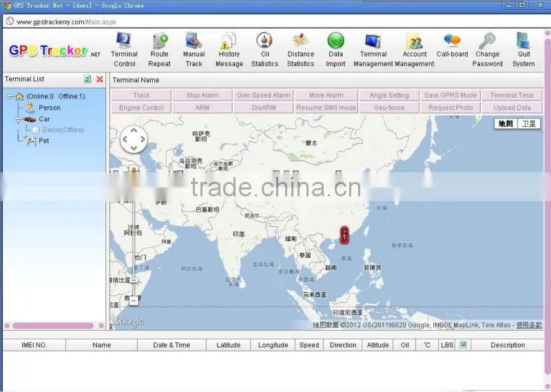Click the Speed column header

tap(309, 345)
